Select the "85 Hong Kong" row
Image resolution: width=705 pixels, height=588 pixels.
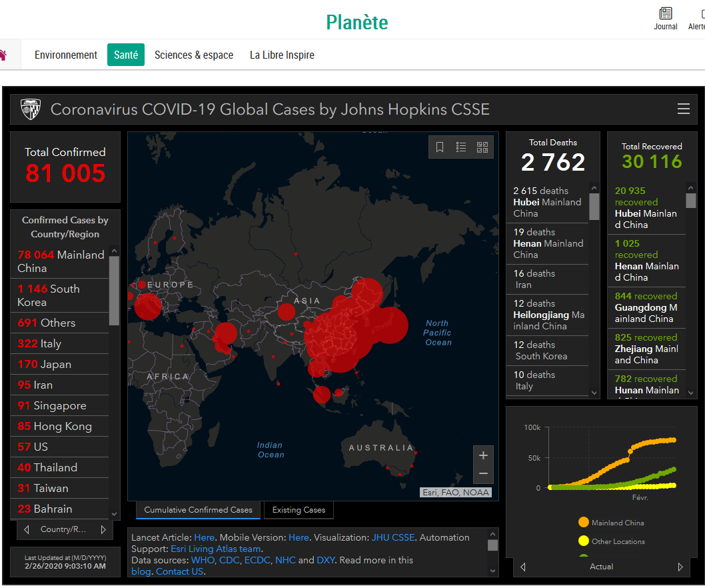click(x=60, y=427)
